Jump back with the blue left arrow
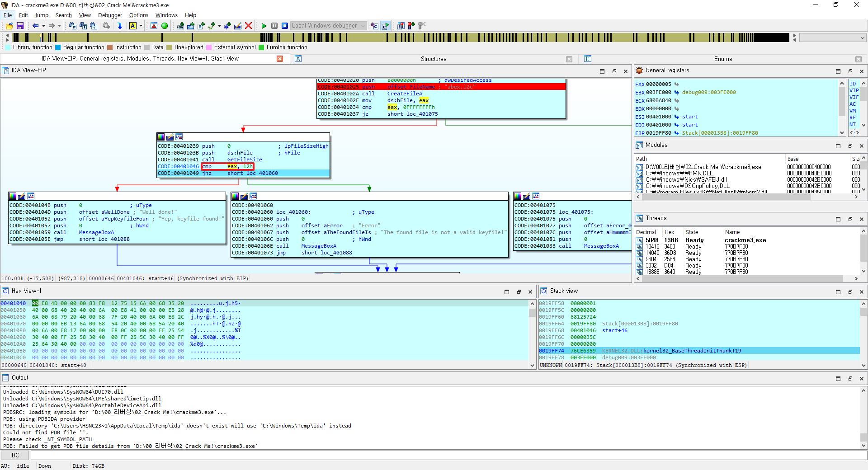Viewport: 868px width, 470px height. pos(35,26)
